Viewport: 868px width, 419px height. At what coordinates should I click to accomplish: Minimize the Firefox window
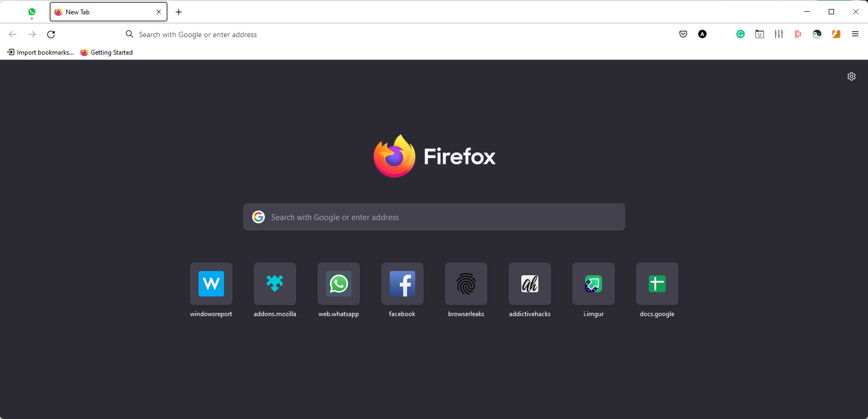click(807, 12)
